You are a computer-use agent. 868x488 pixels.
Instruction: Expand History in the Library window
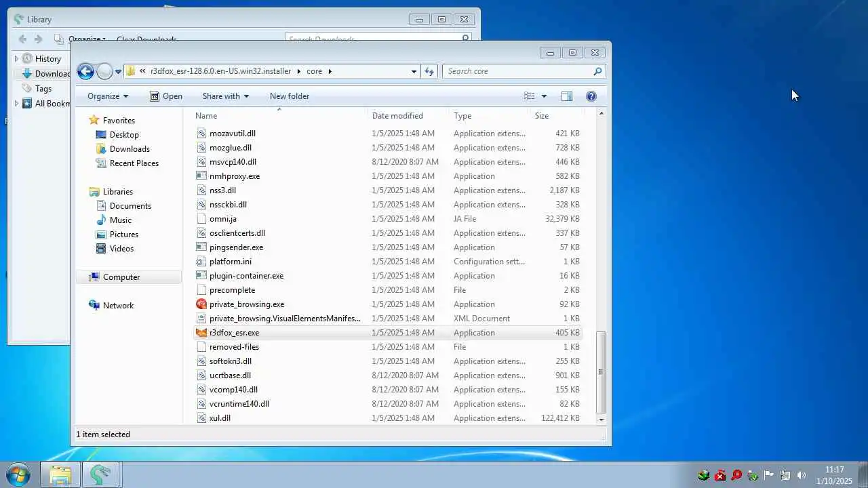pyautogui.click(x=16, y=59)
